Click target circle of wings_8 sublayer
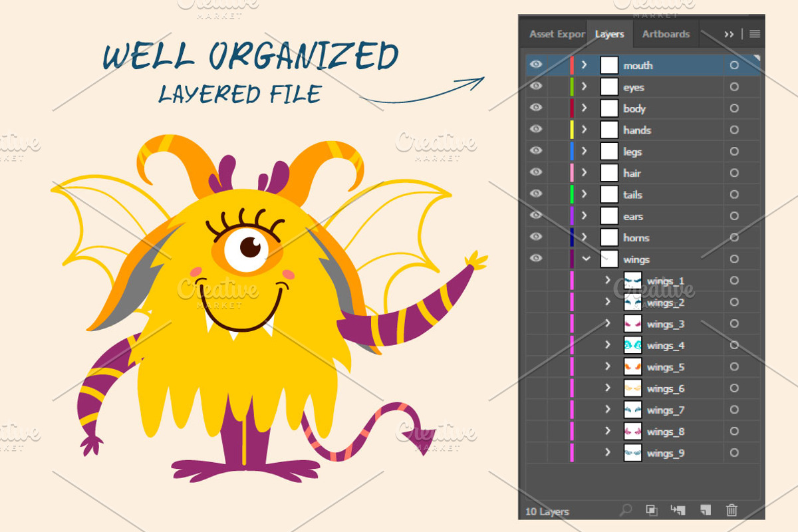Screen dimensions: 798x532 pyautogui.click(x=734, y=432)
